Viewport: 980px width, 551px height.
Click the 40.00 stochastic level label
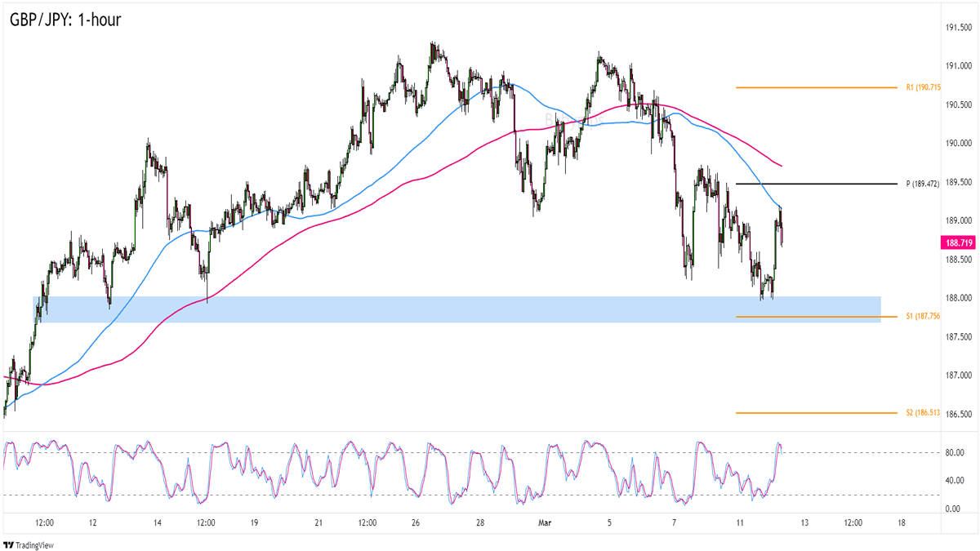(953, 480)
